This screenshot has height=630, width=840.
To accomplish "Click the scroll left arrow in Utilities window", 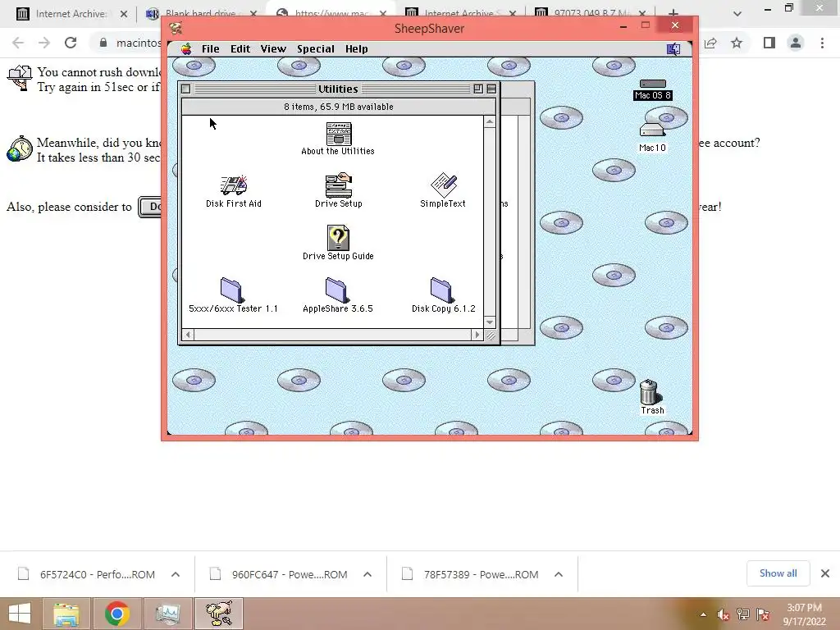I will 188,335.
